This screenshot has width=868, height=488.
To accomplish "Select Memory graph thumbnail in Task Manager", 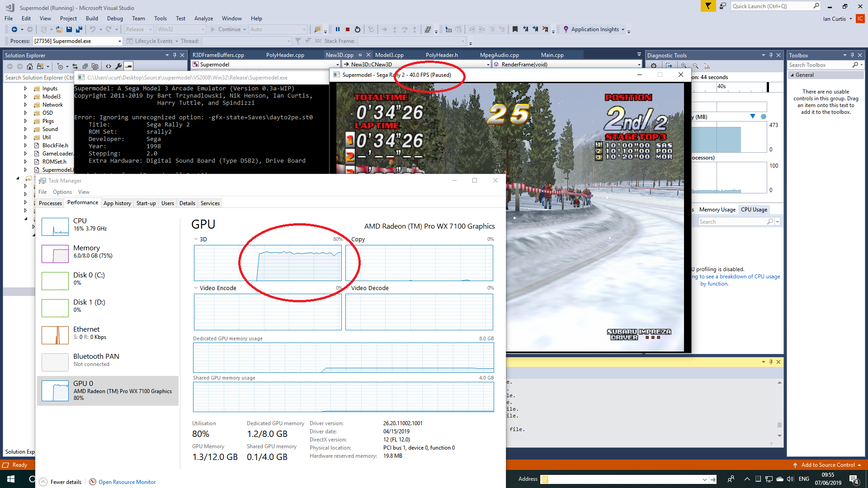I will [x=55, y=254].
